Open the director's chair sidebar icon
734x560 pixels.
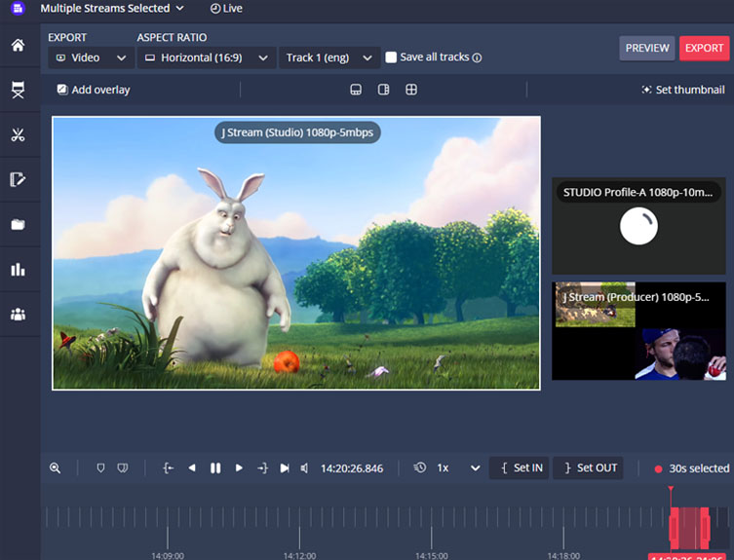(18, 90)
